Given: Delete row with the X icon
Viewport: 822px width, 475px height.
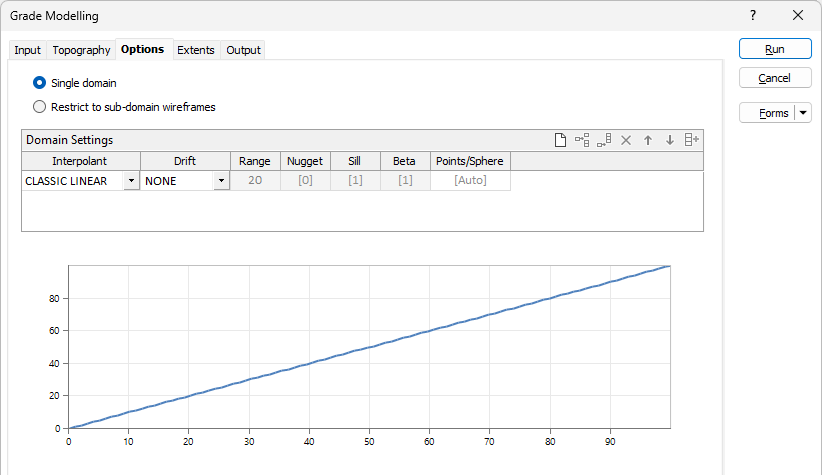Looking at the screenshot, I should [626, 140].
